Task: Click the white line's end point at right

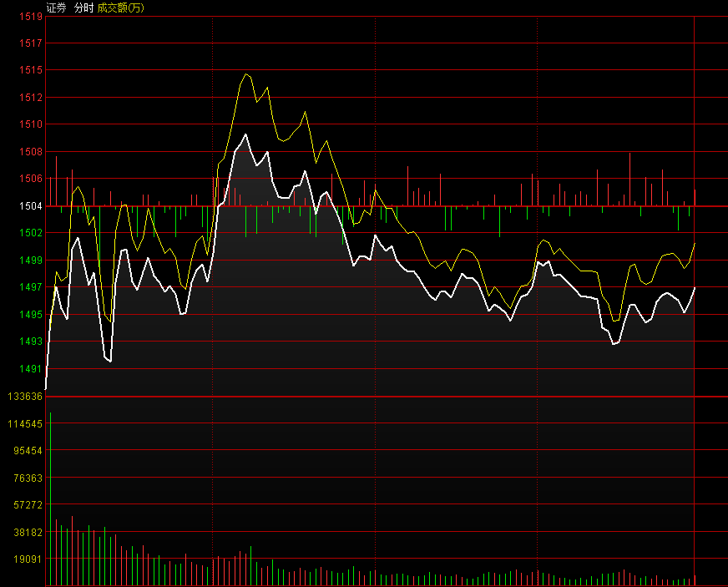Action: [695, 288]
